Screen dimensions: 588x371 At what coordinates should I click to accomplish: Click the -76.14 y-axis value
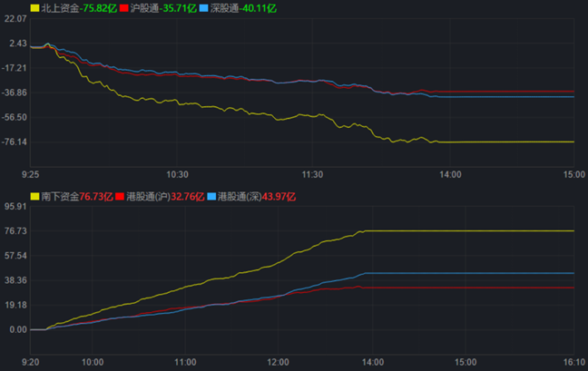(x=14, y=142)
